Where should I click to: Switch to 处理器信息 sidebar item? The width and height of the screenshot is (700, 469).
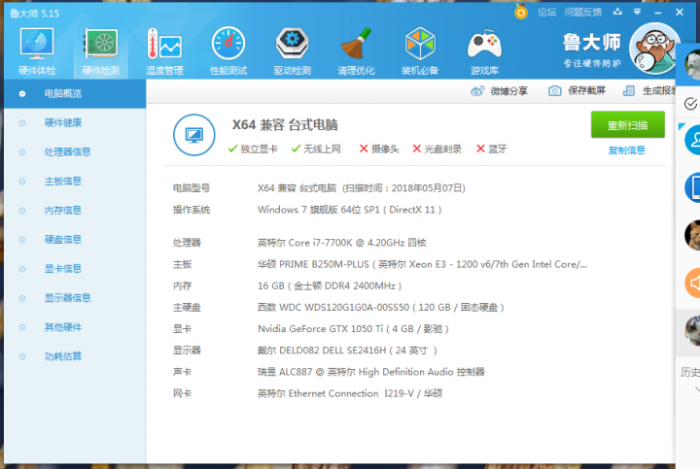pyautogui.click(x=68, y=152)
